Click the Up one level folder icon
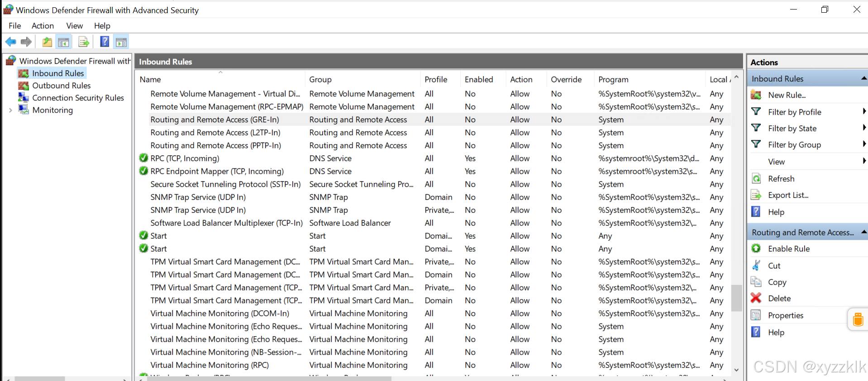Image resolution: width=868 pixels, height=381 pixels. (47, 42)
